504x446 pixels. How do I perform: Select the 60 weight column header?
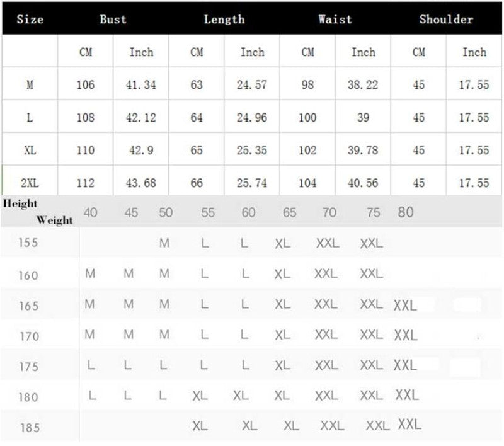click(x=249, y=213)
